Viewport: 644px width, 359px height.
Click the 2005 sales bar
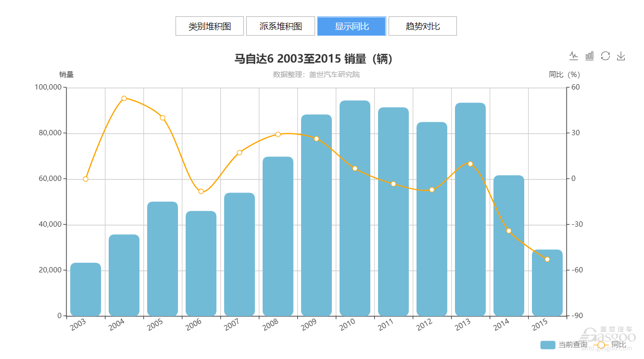pos(163,259)
